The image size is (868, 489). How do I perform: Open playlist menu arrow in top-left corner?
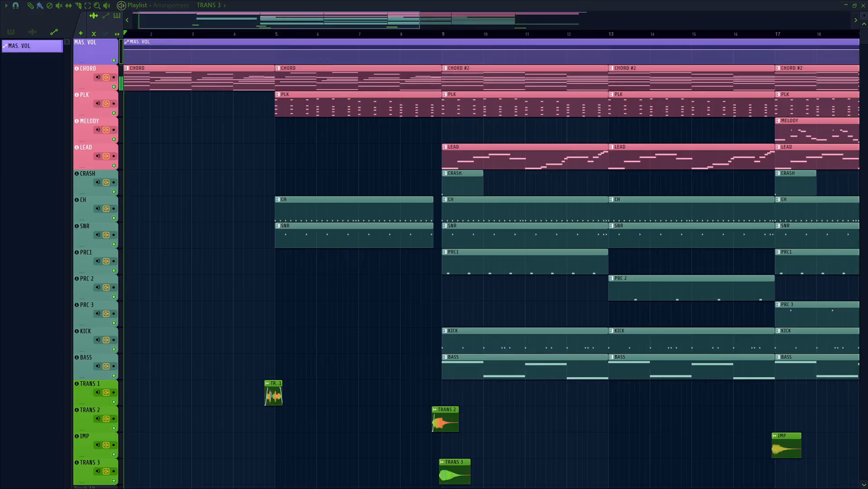click(x=6, y=5)
